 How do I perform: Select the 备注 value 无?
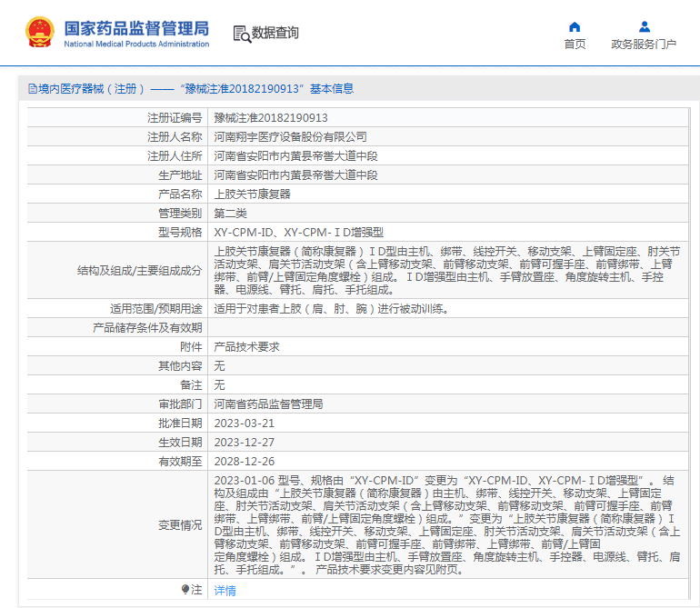(x=219, y=385)
